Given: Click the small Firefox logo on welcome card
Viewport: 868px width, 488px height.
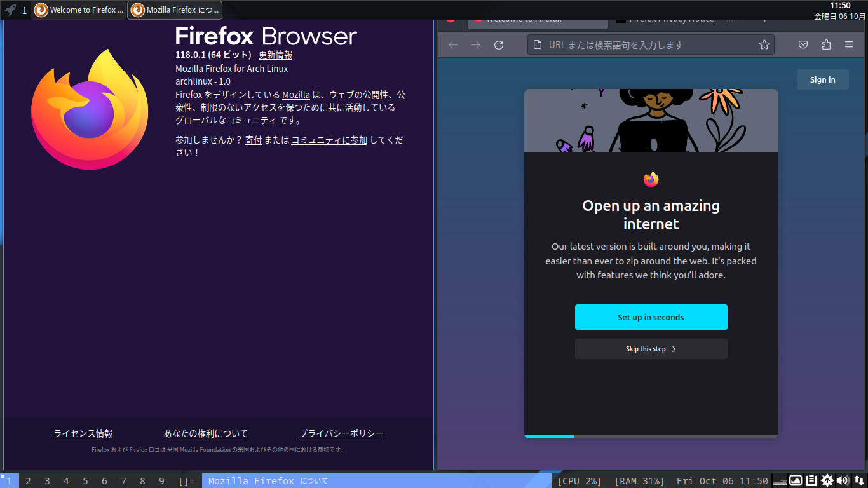Looking at the screenshot, I should (651, 179).
